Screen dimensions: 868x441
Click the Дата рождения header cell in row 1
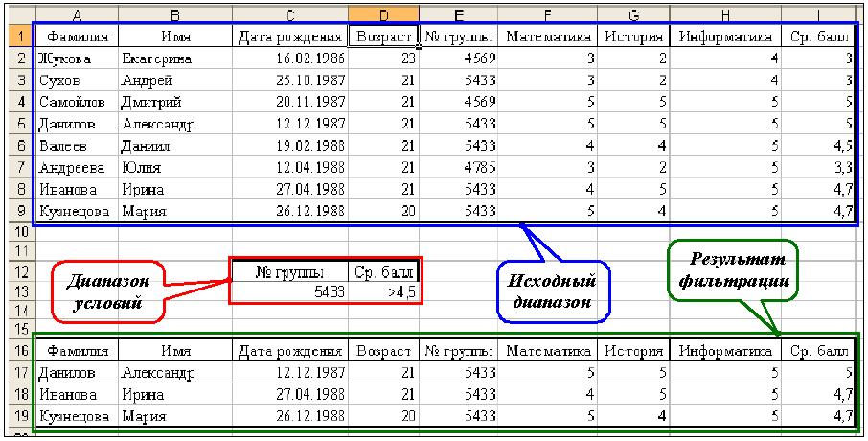(x=290, y=36)
